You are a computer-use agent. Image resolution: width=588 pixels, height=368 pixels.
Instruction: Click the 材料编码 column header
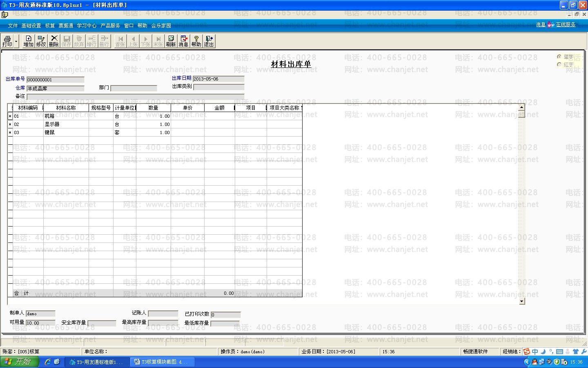point(28,108)
